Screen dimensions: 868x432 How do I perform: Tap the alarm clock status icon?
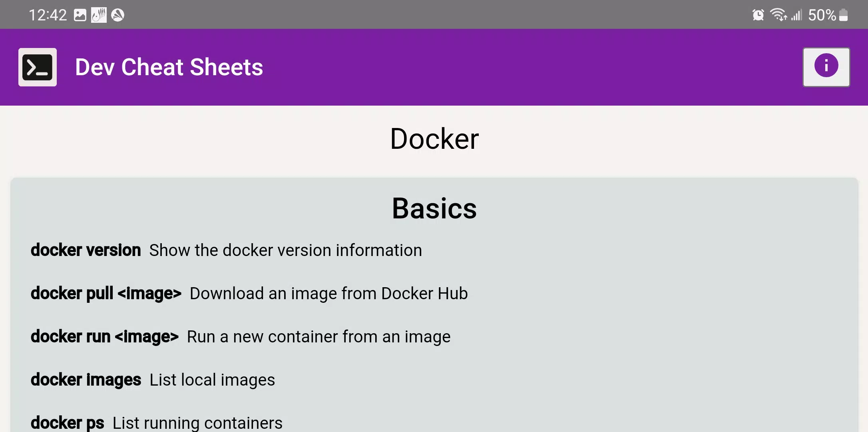tap(758, 15)
